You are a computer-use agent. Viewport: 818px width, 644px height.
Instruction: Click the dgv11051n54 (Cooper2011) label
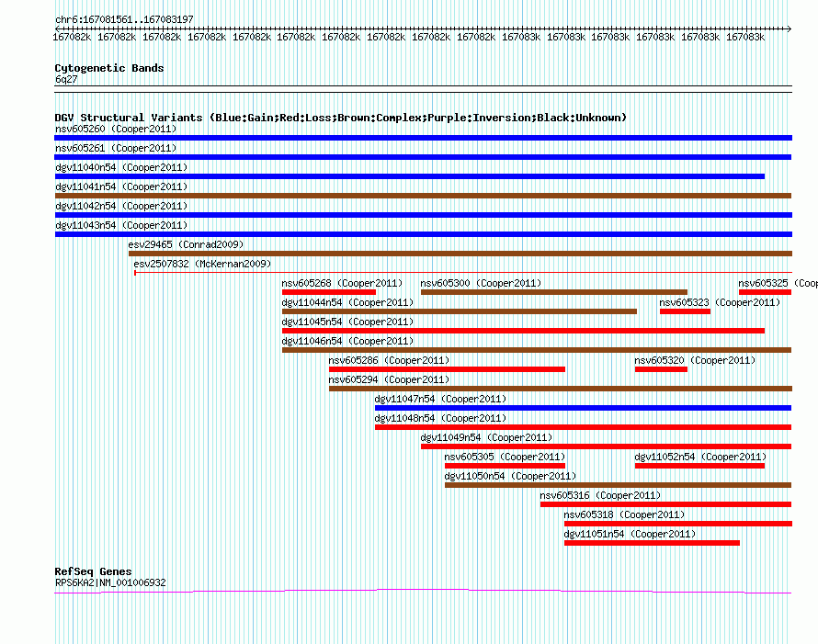pos(631,534)
